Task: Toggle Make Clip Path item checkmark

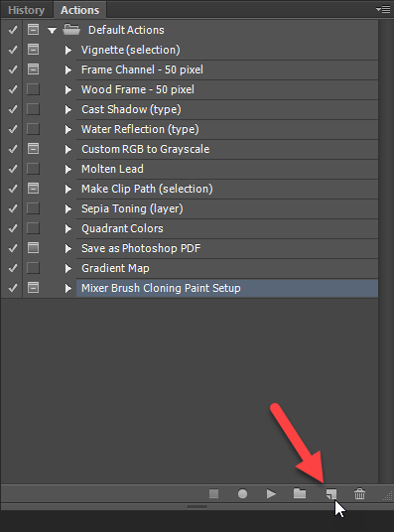Action: 13,189
